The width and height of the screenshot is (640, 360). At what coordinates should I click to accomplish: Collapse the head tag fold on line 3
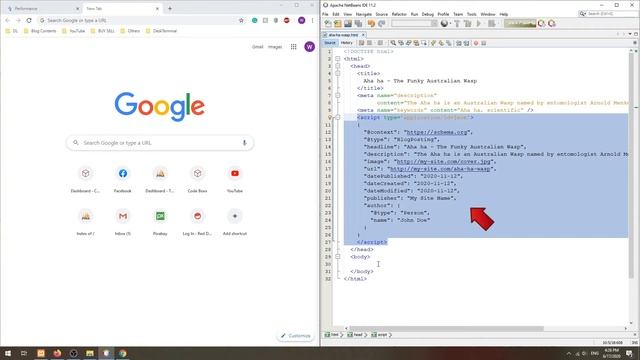(x=338, y=66)
